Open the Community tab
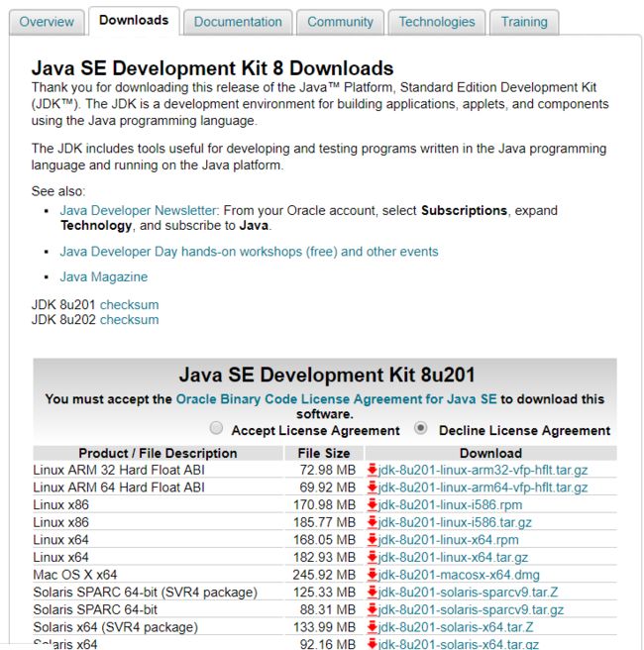Image resolution: width=644 pixels, height=650 pixels. click(x=340, y=22)
